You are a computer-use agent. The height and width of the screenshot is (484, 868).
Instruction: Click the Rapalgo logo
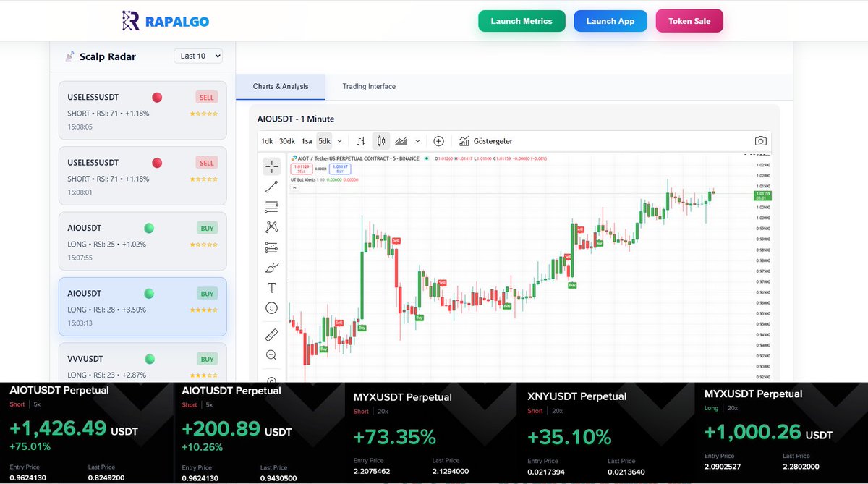166,21
